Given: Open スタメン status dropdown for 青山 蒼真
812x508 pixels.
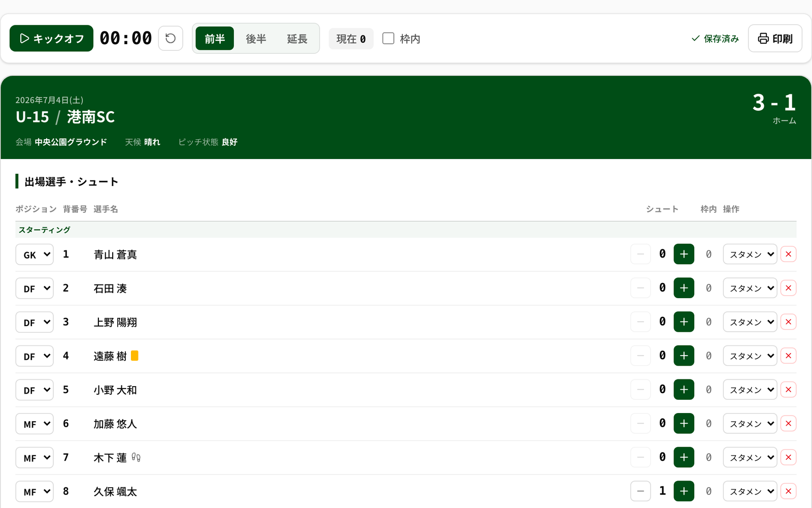Looking at the screenshot, I should [x=750, y=254].
